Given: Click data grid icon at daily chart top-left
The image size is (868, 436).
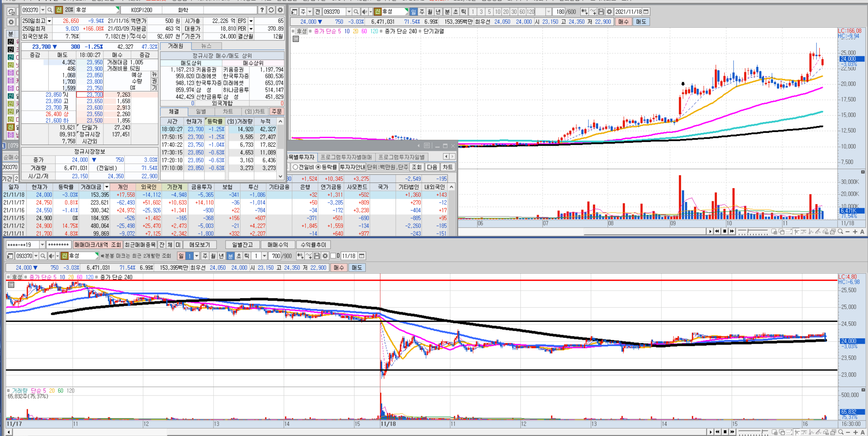Looking at the screenshot, I should click(x=296, y=39).
